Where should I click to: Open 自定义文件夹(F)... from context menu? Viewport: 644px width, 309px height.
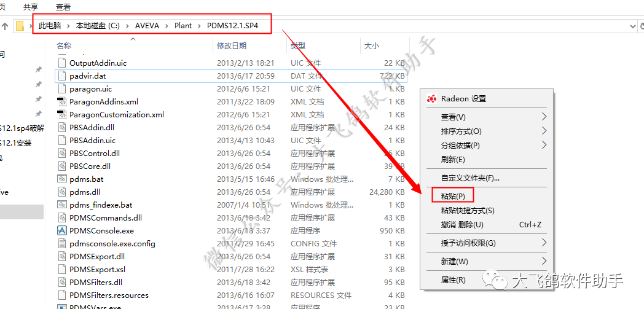[470, 178]
